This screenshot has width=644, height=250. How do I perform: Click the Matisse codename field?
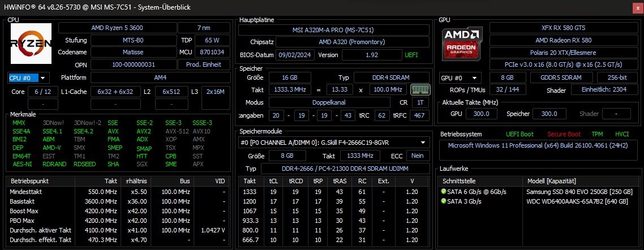[x=133, y=52]
